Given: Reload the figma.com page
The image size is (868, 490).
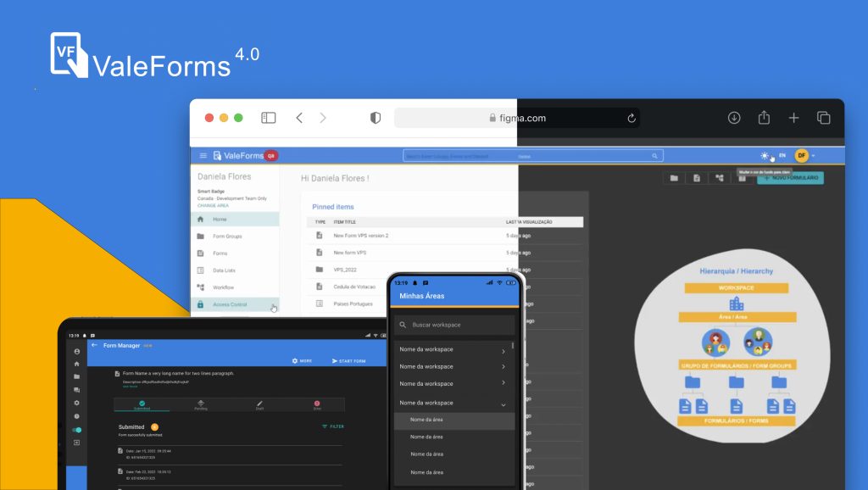Looking at the screenshot, I should point(631,118).
